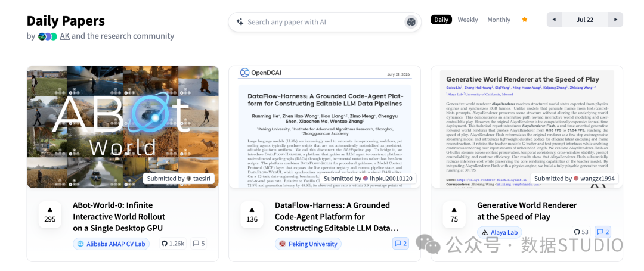Click the AI sparkle icon in search bar

(240, 22)
